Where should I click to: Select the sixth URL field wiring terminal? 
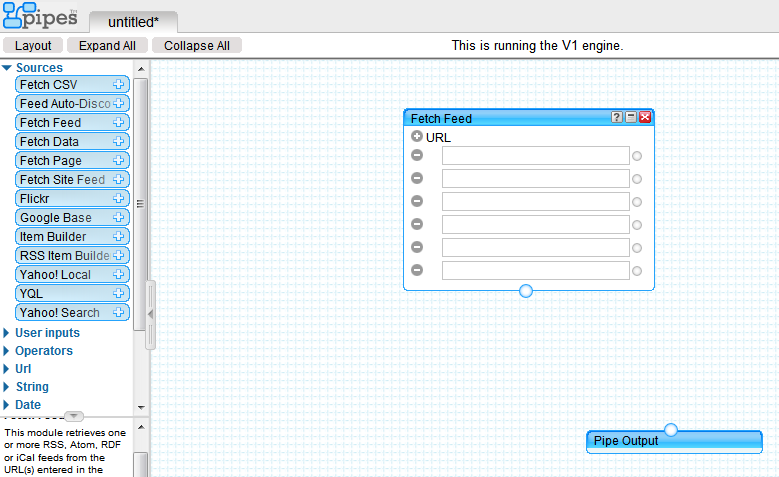(x=637, y=271)
